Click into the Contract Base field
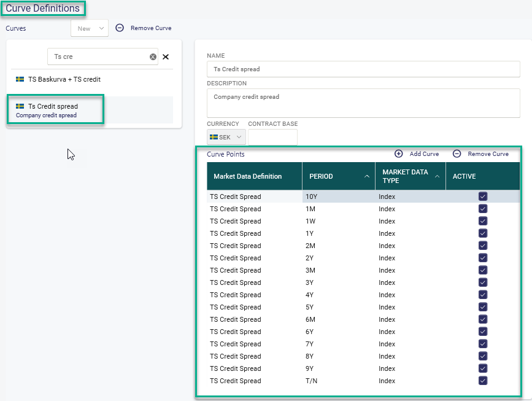The image size is (532, 401). [x=272, y=138]
